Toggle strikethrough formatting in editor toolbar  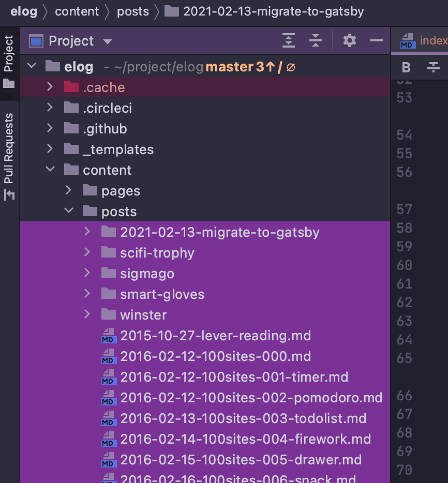(433, 67)
